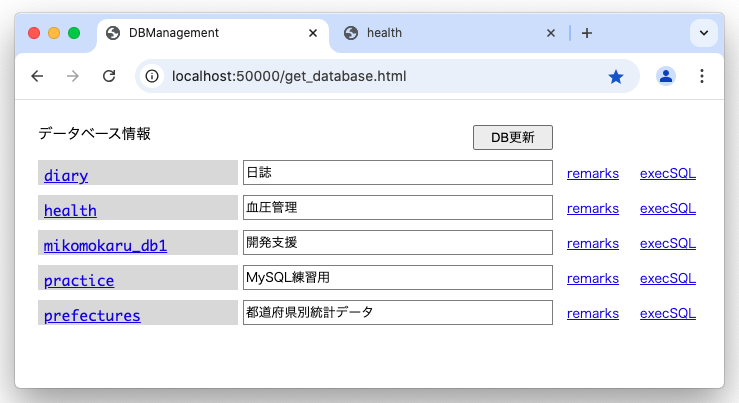
Task: Click the DB更新 button
Action: click(513, 138)
